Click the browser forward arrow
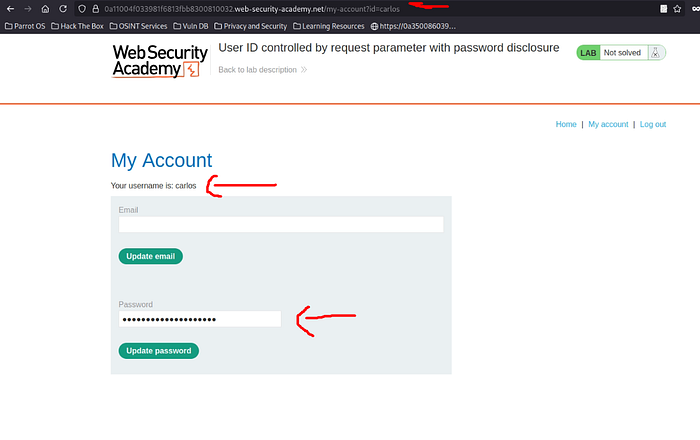 [x=28, y=9]
